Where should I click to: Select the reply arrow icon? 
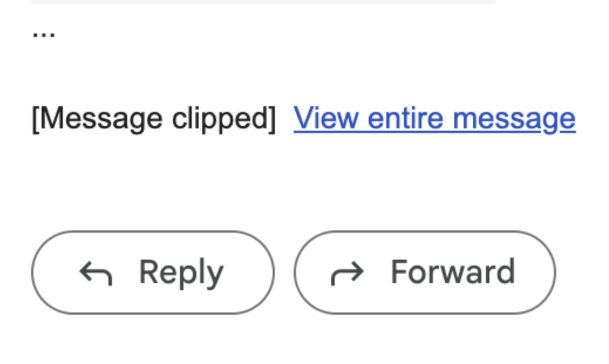tap(96, 273)
